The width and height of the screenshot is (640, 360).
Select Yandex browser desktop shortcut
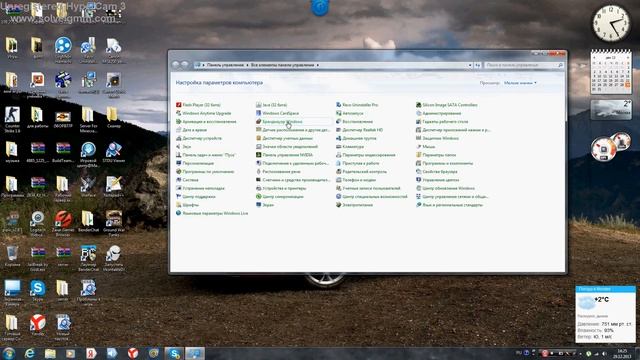click(38, 326)
